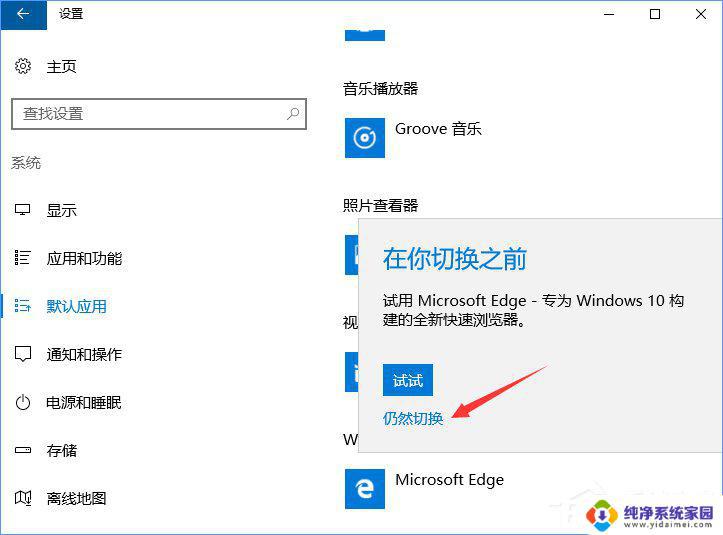This screenshot has height=535, width=723.
Task: Select the Microsoft Edge default browser entry
Action: pyautogui.click(x=450, y=480)
